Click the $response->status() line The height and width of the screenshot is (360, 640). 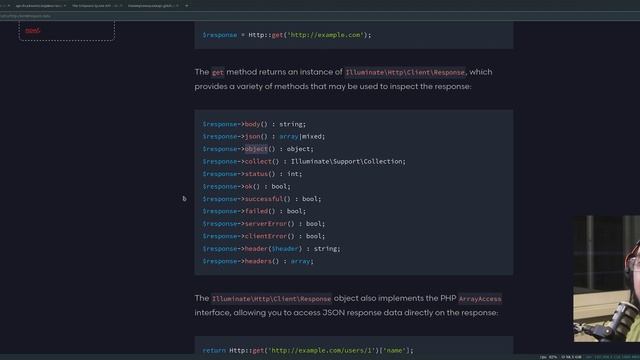coord(252,174)
